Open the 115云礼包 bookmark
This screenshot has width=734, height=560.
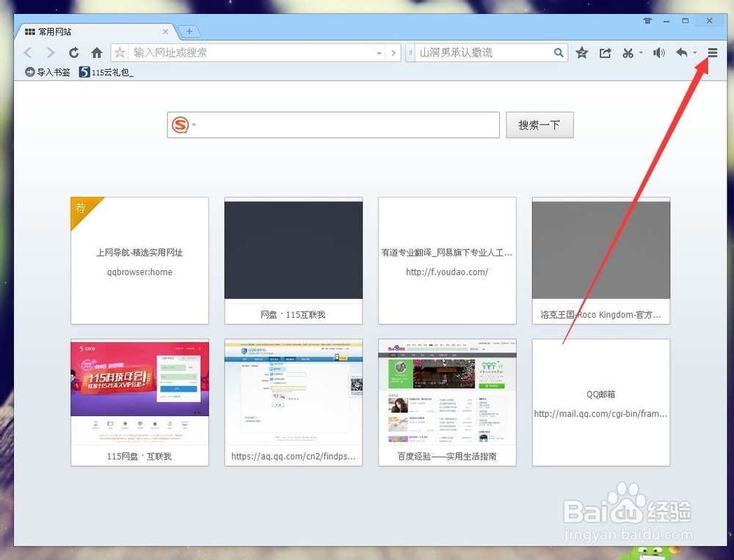(x=106, y=72)
